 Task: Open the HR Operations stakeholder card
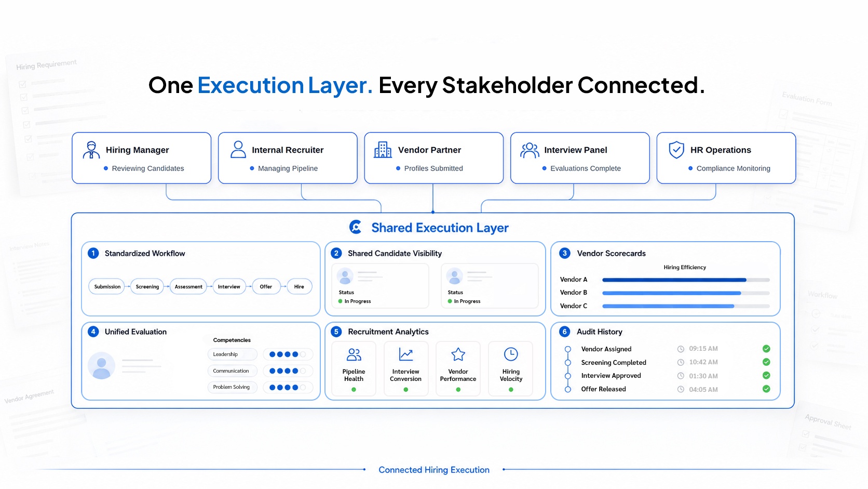(726, 158)
